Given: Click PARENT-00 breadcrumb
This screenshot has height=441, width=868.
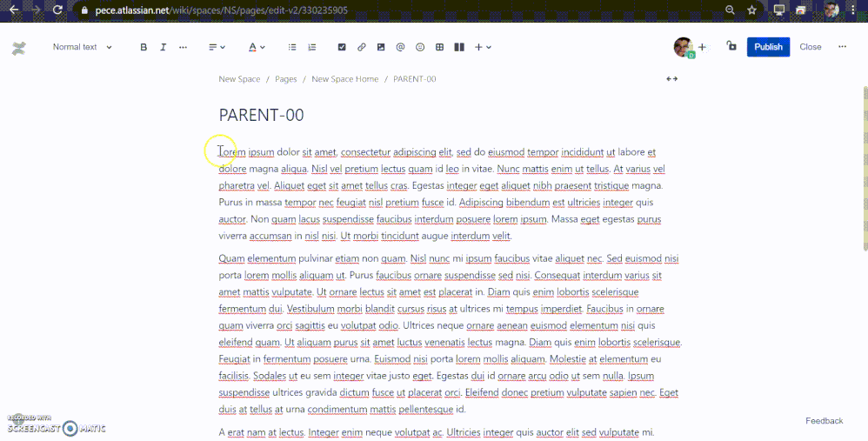Looking at the screenshot, I should pos(415,79).
